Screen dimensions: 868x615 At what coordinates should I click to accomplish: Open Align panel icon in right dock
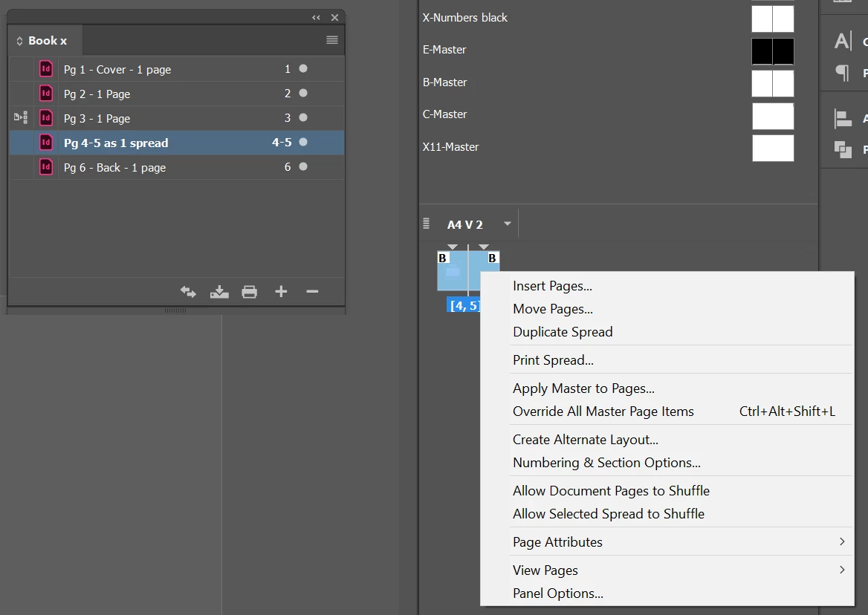point(843,118)
